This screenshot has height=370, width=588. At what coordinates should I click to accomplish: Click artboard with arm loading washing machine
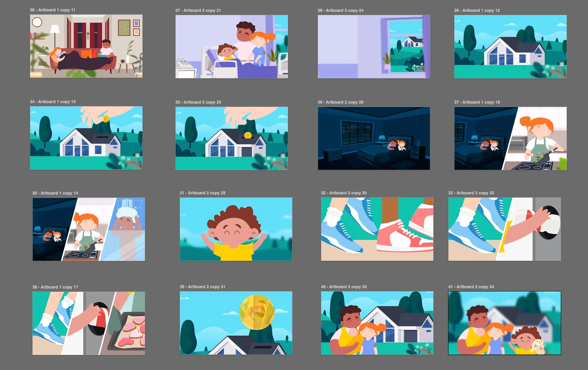coord(504,229)
